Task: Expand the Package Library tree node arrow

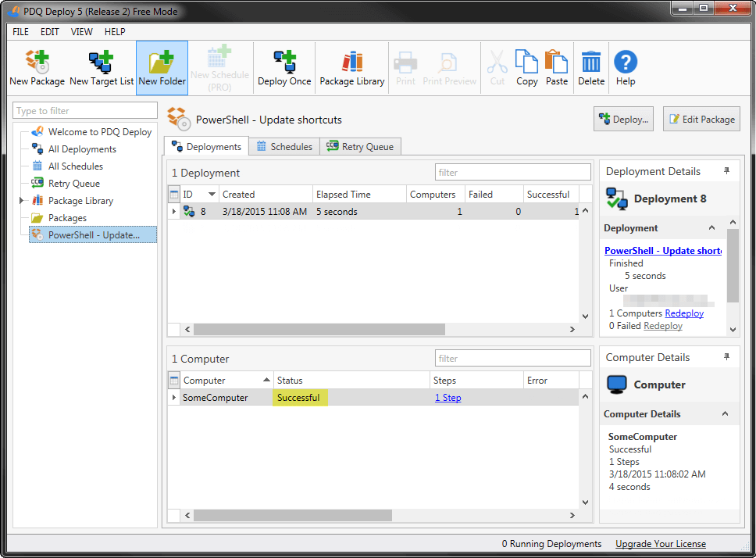Action: point(21,201)
